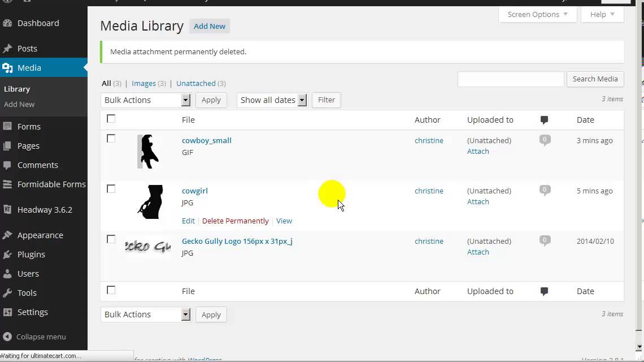Click comment count bubble for cowgirl
This screenshot has height=362, width=644.
coord(545,191)
